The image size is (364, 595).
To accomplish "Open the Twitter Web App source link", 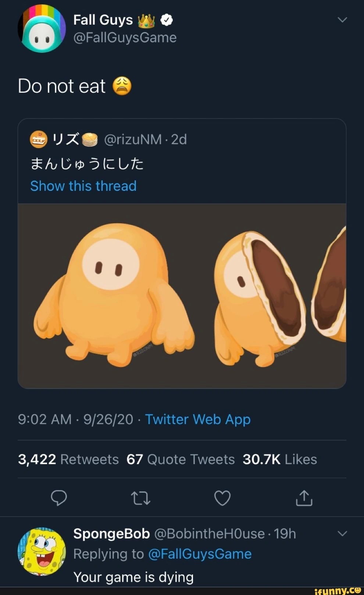I will (198, 419).
